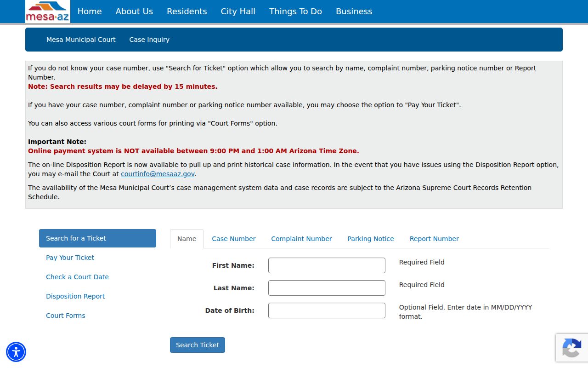
Task: Open the About Us menu
Action: 134,11
